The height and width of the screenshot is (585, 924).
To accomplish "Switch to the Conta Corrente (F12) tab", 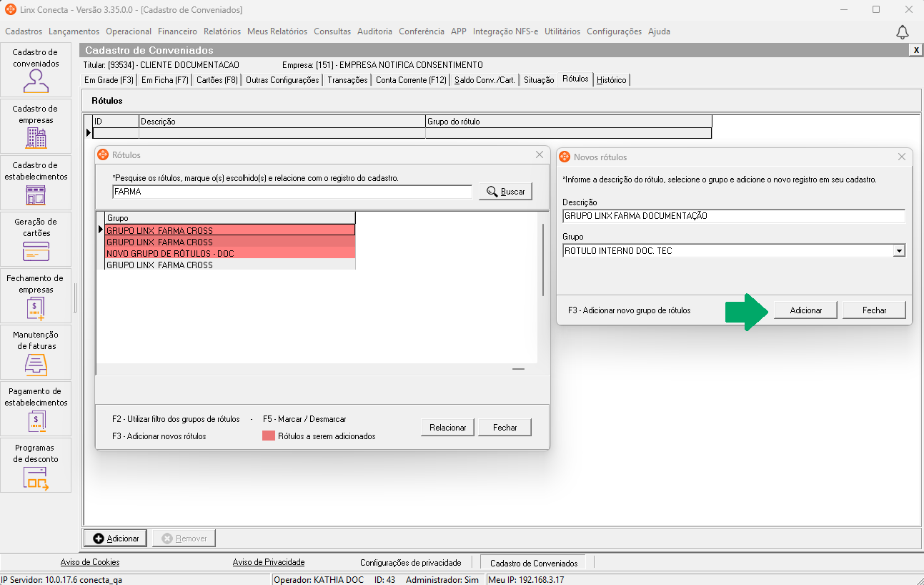I will click(411, 80).
